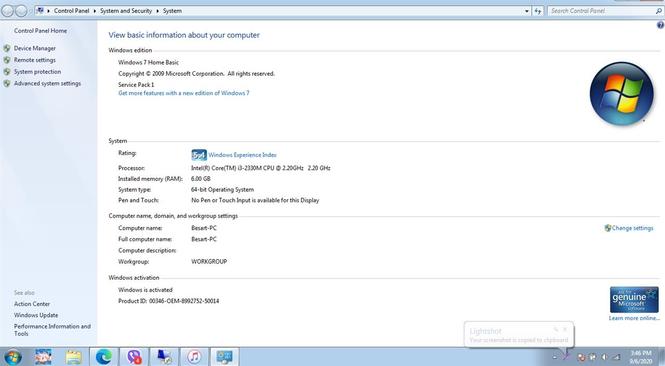Click the shield icon next to System protection

[x=7, y=72]
